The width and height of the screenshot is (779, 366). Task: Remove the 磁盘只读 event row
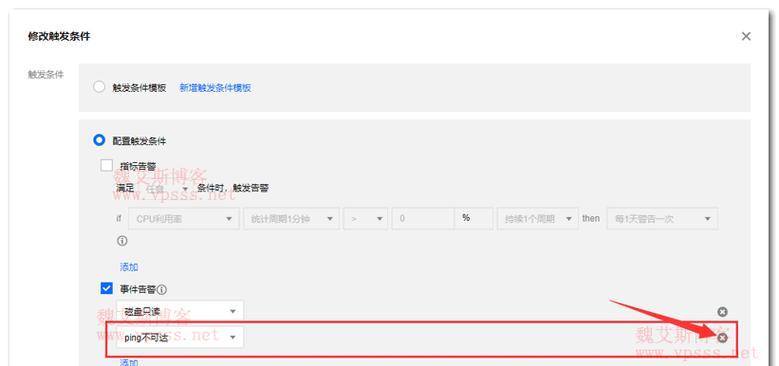pyautogui.click(x=722, y=312)
